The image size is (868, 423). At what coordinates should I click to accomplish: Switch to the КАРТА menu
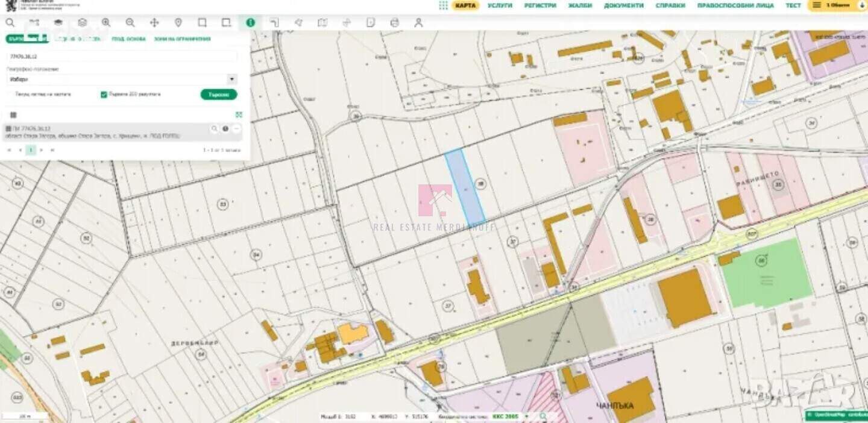(x=465, y=5)
